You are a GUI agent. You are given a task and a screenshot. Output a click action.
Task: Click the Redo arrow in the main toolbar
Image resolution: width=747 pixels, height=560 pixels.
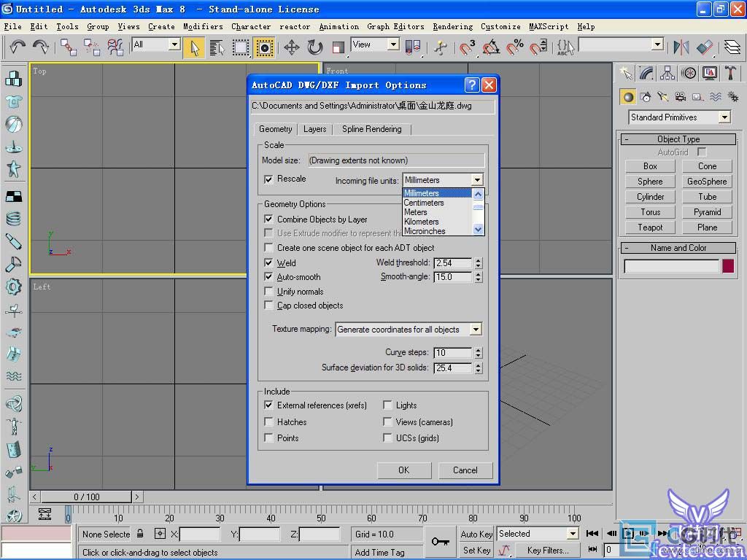pos(41,47)
